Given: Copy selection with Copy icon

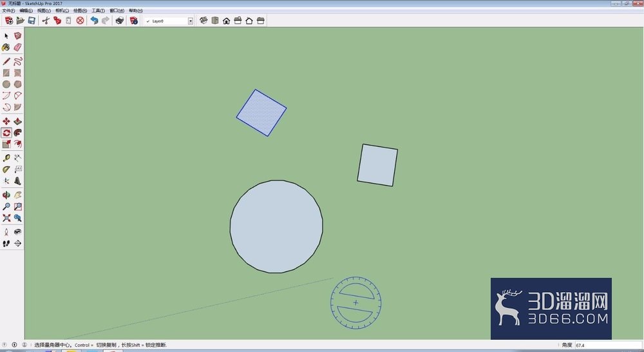Looking at the screenshot, I should [x=57, y=21].
